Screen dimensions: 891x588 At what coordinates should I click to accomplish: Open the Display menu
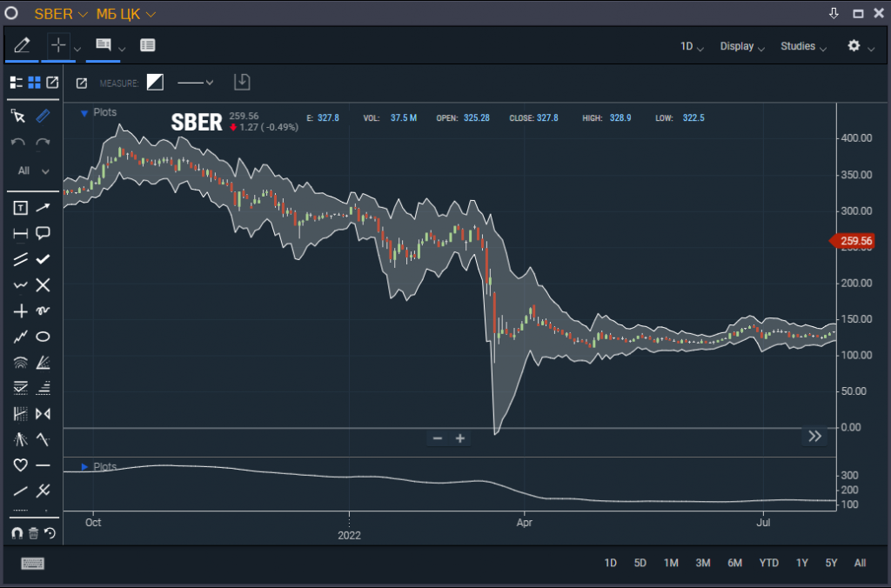742,46
